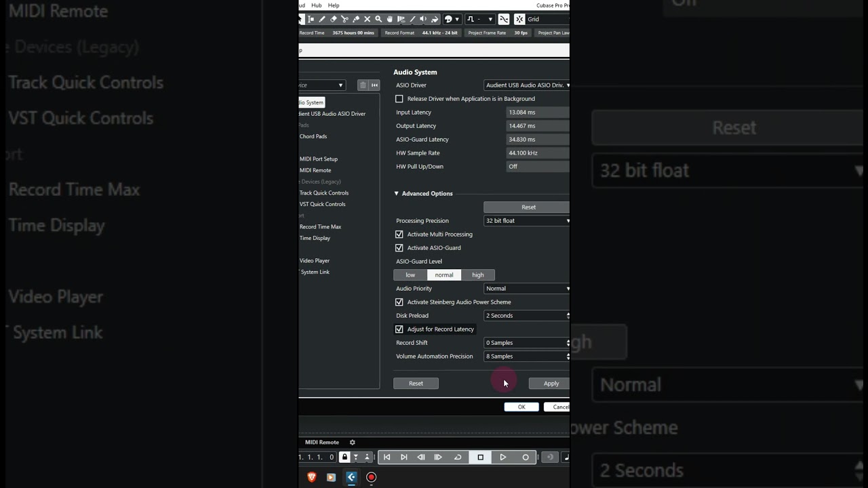
Task: Open MIDI Remote settings gear
Action: click(x=352, y=443)
